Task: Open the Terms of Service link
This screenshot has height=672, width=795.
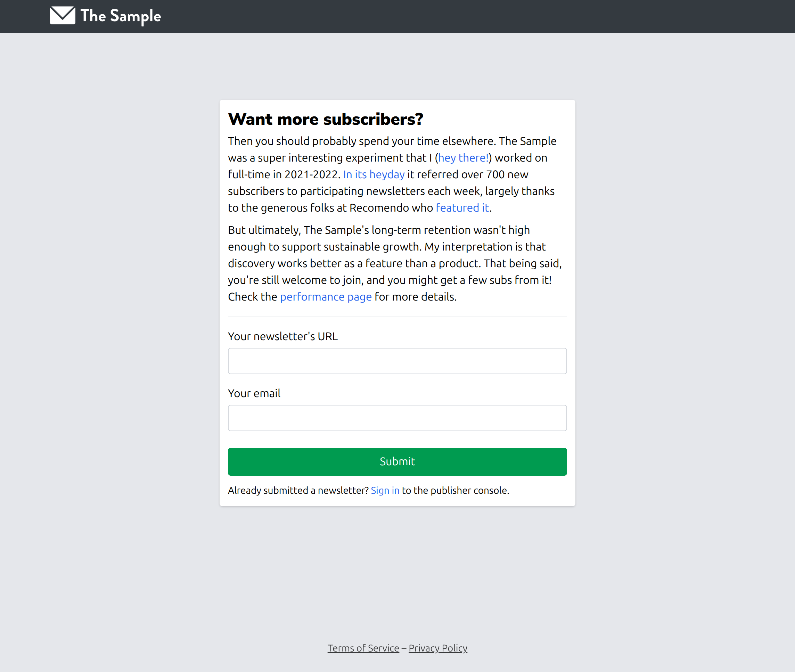Action: click(363, 648)
